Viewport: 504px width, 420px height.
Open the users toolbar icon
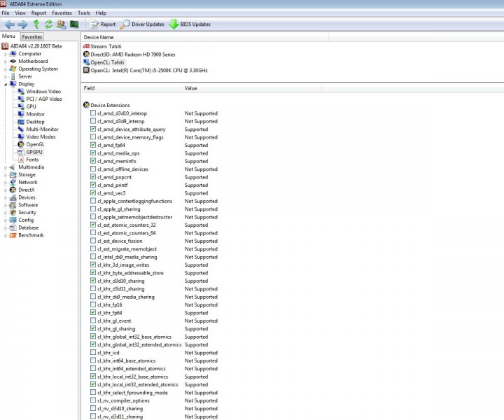coord(61,24)
